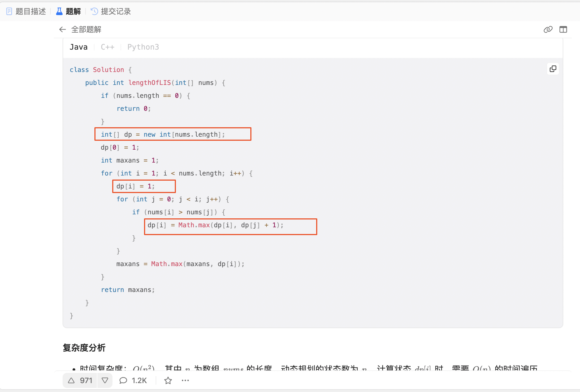The image size is (580, 392).
Task: Click the 复杂度分析 heading
Action: (x=84, y=348)
